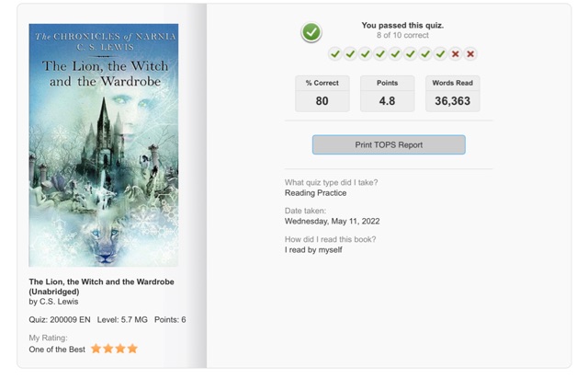Screen dimensions: 588x390
Task: Click the fourth orange rating star
Action: click(x=132, y=349)
